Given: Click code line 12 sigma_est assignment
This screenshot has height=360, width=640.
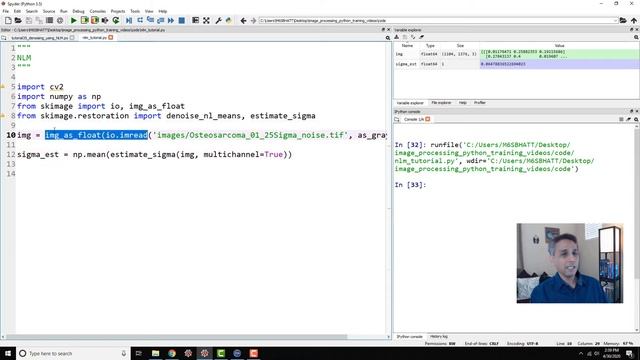Looking at the screenshot, I should click(154, 155).
